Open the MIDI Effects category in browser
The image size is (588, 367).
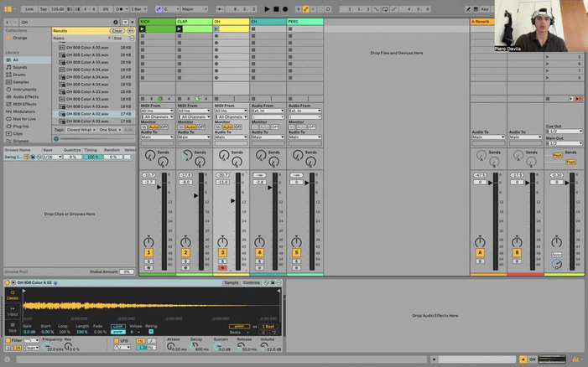point(25,104)
